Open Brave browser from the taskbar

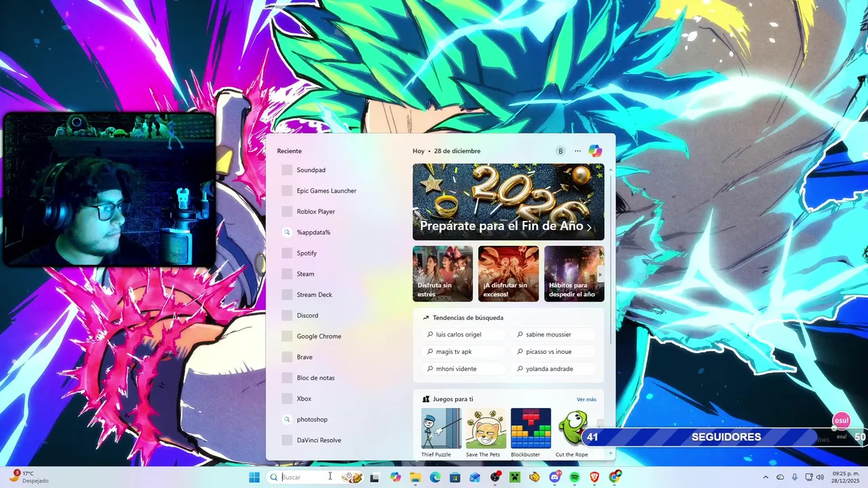coord(595,477)
